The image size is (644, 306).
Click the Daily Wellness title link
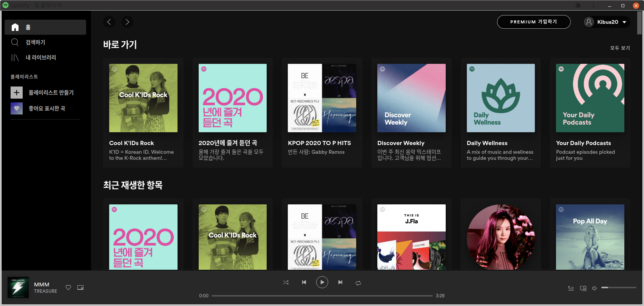pyautogui.click(x=487, y=143)
